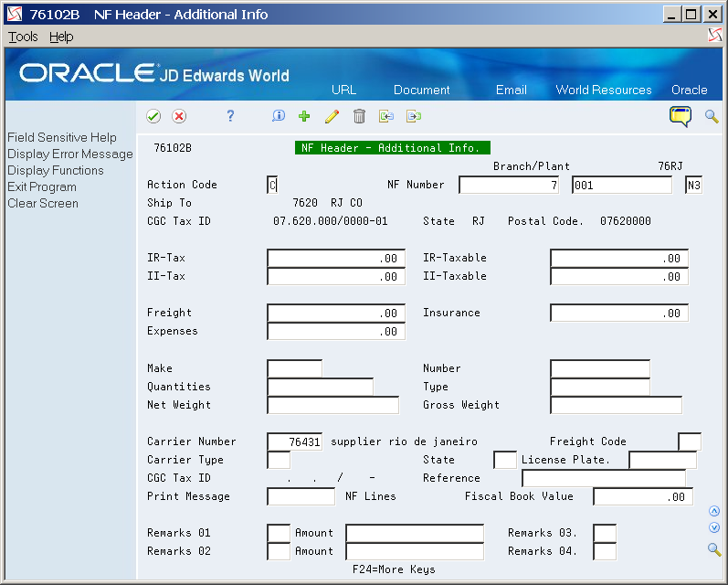Viewport: 728px width, 585px height.
Task: Click the Remarks 01 Amount field
Action: (x=415, y=533)
